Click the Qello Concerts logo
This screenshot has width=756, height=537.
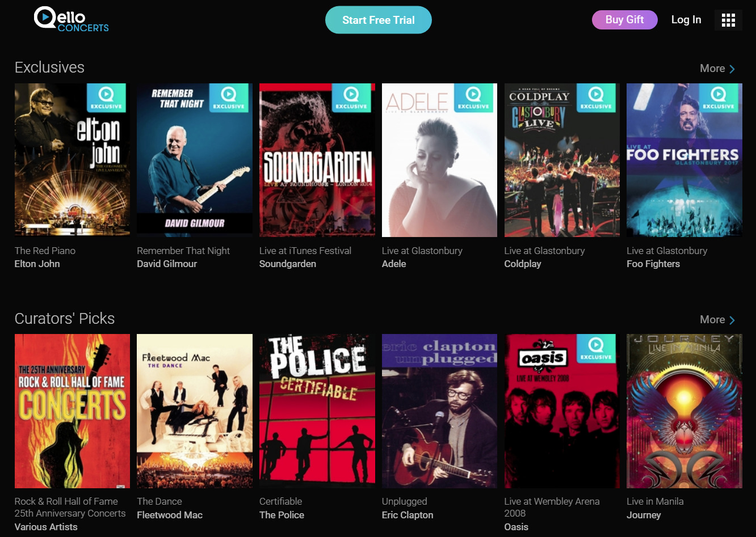[x=71, y=19]
